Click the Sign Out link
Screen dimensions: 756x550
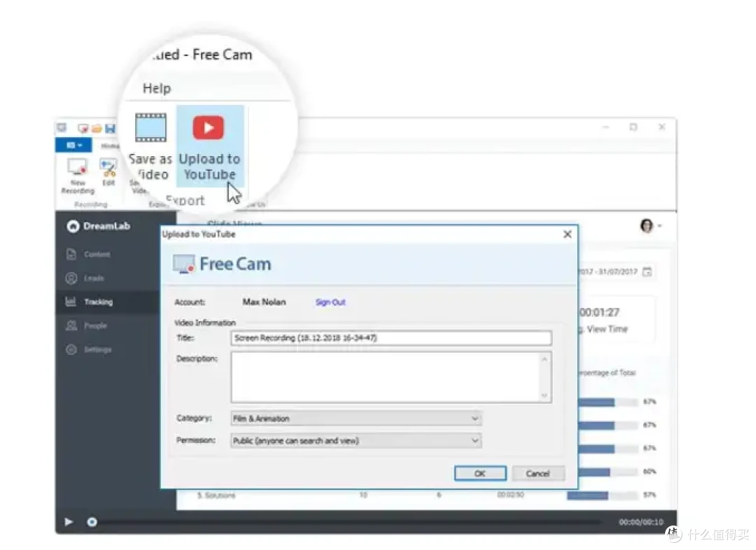click(330, 302)
